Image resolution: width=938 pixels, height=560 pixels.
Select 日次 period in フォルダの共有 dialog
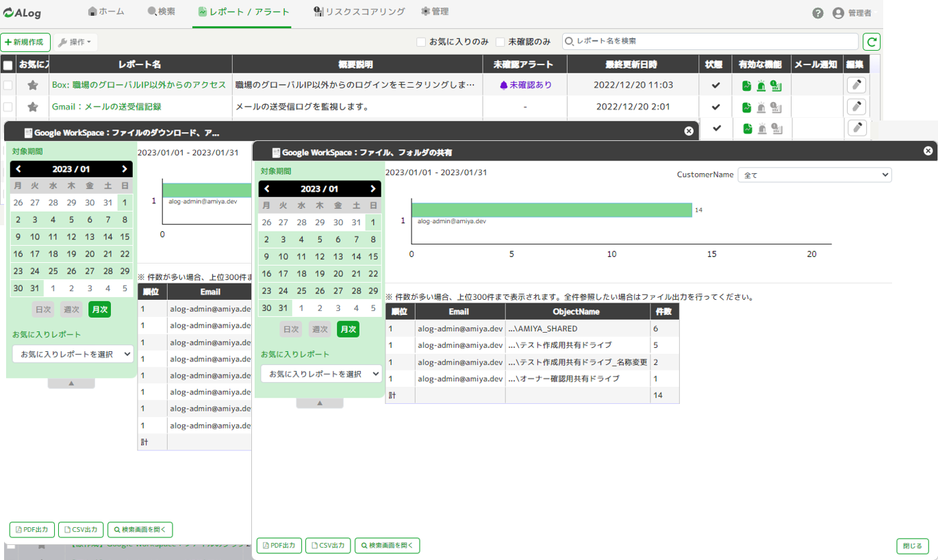click(x=291, y=329)
